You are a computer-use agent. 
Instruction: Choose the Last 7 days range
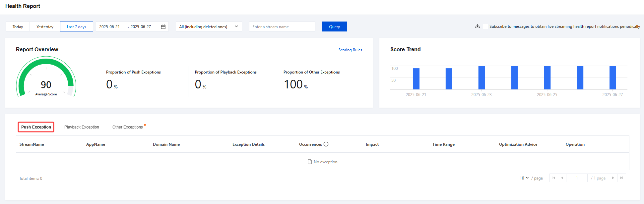77,27
